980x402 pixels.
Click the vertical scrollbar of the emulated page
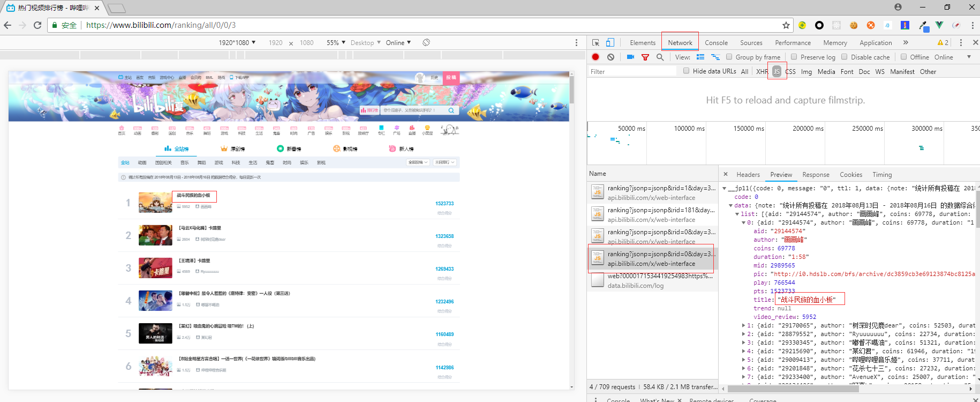click(x=571, y=90)
